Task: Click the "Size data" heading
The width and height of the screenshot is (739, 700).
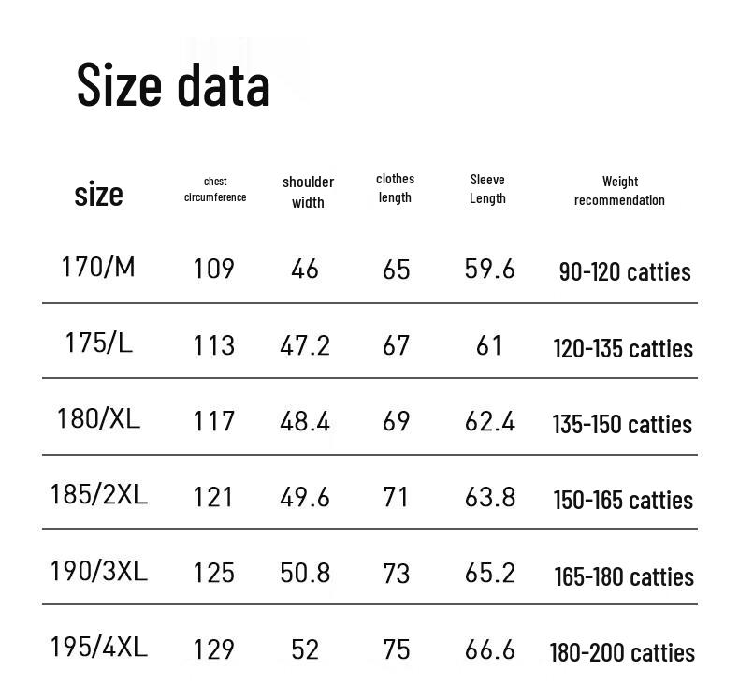Action: 173,84
